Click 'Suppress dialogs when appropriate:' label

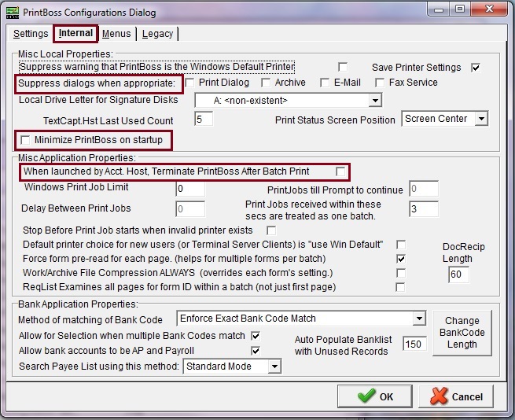tap(97, 83)
